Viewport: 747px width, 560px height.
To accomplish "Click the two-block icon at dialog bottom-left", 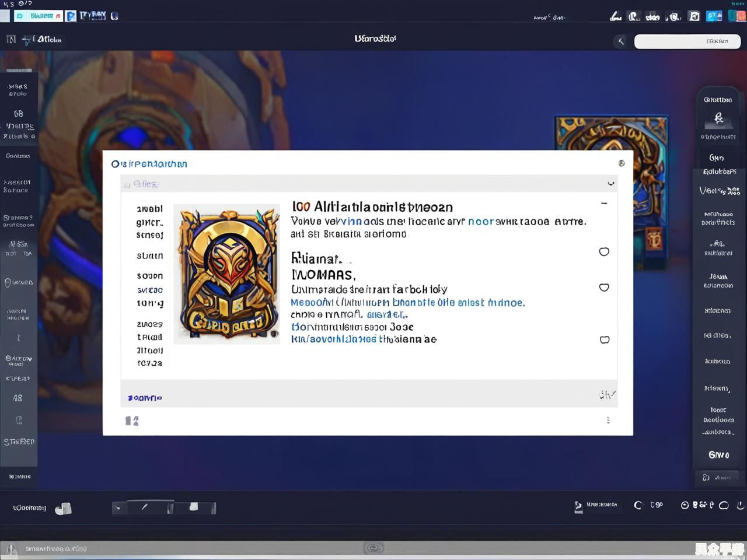I will tap(132, 421).
